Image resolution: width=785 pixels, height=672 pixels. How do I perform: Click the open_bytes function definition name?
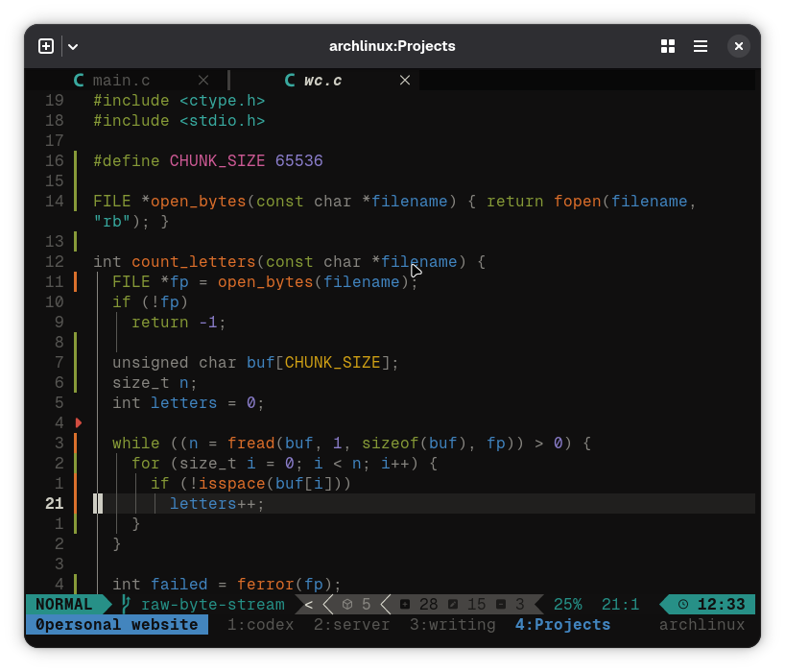(199, 202)
